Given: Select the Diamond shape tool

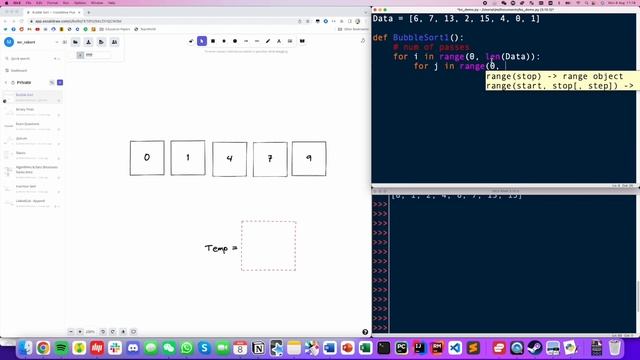Looking at the screenshot, I should pyautogui.click(x=224, y=41).
